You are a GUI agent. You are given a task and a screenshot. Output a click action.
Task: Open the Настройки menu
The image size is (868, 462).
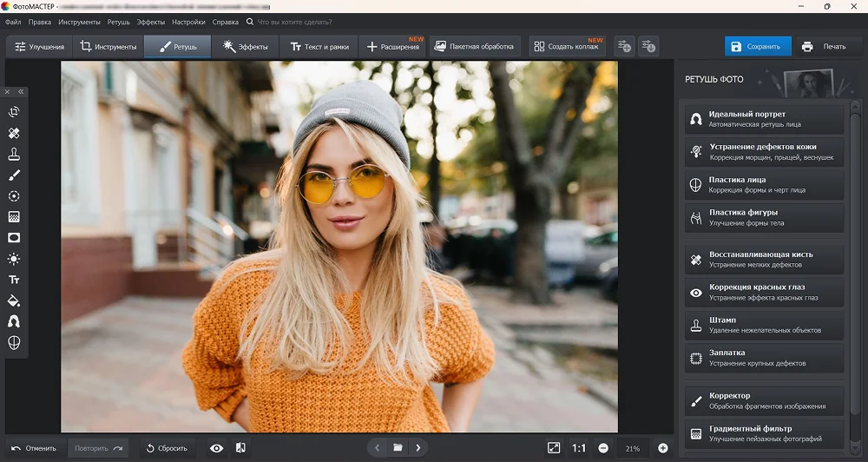[x=188, y=23]
